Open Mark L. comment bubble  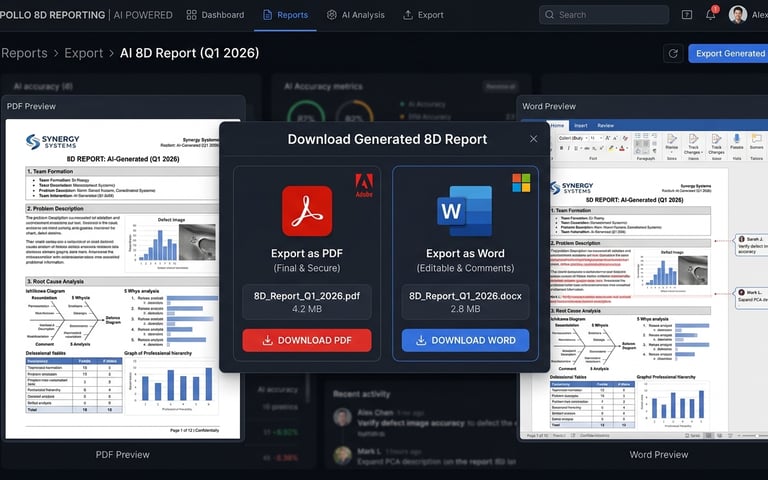tap(751, 298)
